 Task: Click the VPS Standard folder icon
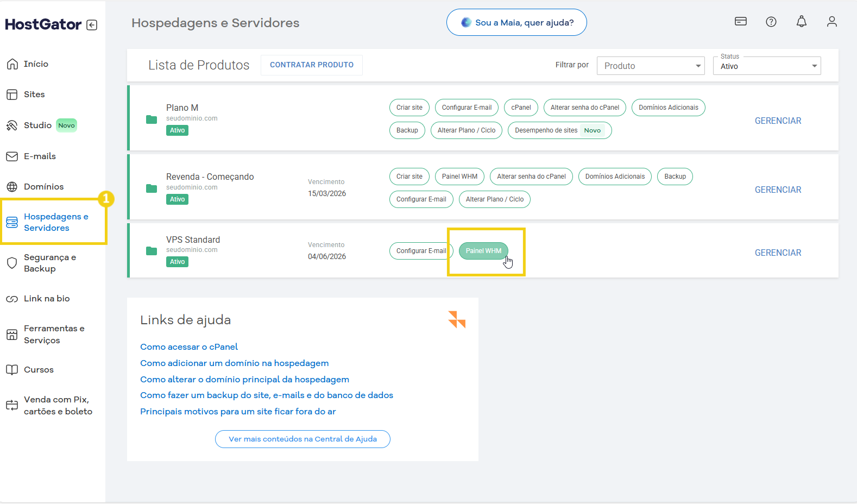pos(152,251)
